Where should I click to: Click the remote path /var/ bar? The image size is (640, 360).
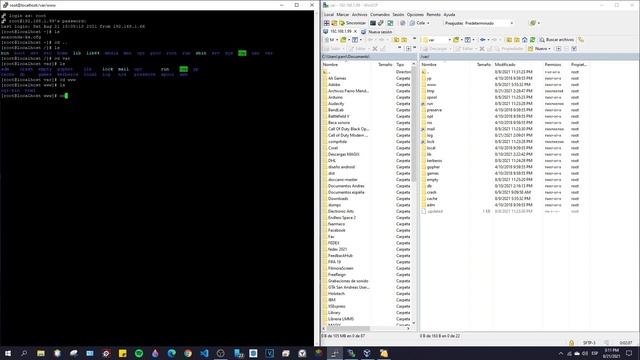[x=529, y=57]
